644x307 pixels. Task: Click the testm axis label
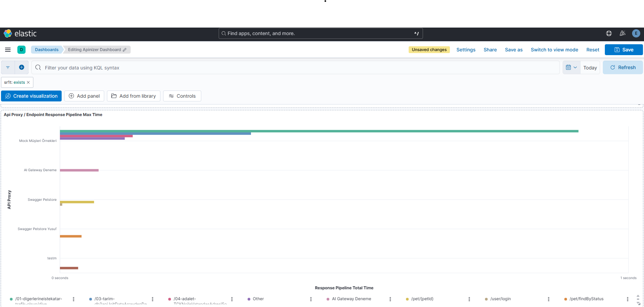52,258
